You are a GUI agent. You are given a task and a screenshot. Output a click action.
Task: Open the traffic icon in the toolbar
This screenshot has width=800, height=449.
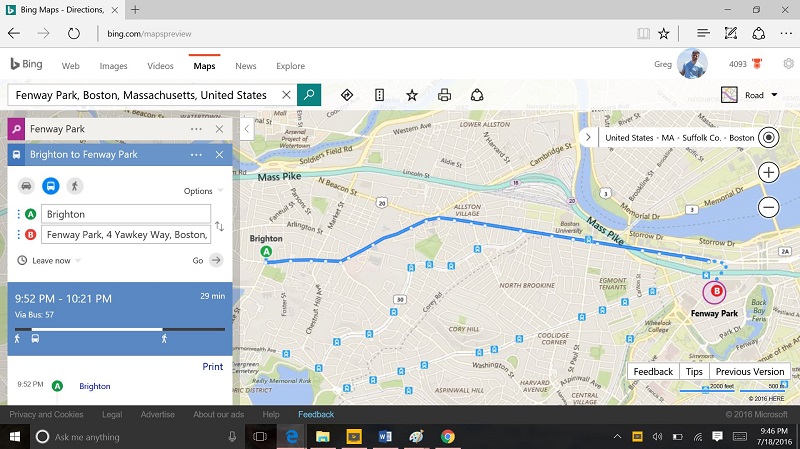(x=379, y=95)
